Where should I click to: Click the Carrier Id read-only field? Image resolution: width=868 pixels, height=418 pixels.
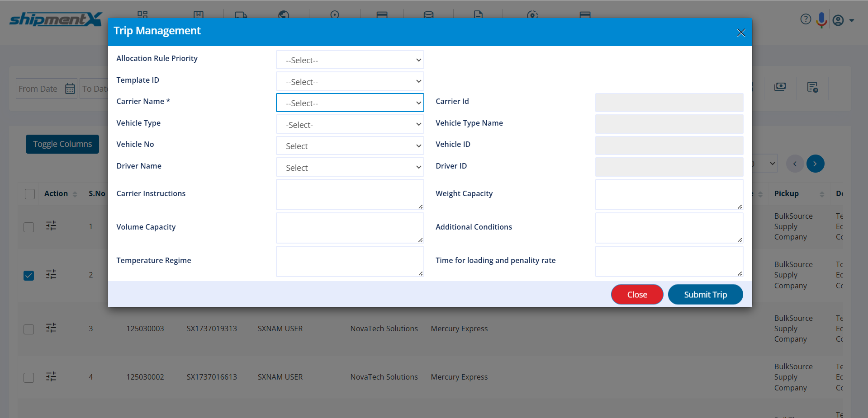click(x=669, y=103)
